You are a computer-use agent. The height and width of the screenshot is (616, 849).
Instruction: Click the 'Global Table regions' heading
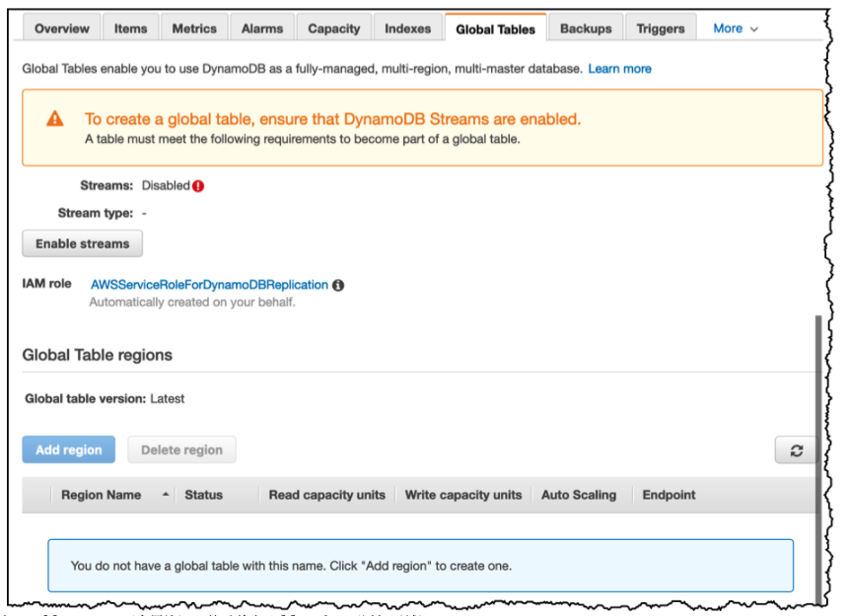[x=97, y=355]
